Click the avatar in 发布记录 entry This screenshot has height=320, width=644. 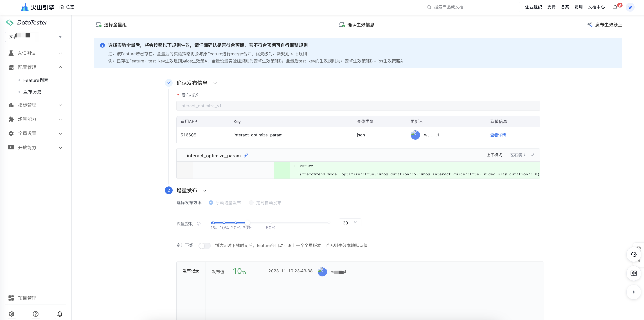pos(322,272)
